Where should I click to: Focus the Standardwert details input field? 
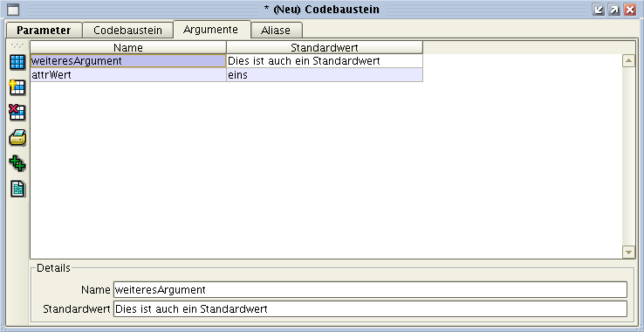pyautogui.click(x=370, y=309)
